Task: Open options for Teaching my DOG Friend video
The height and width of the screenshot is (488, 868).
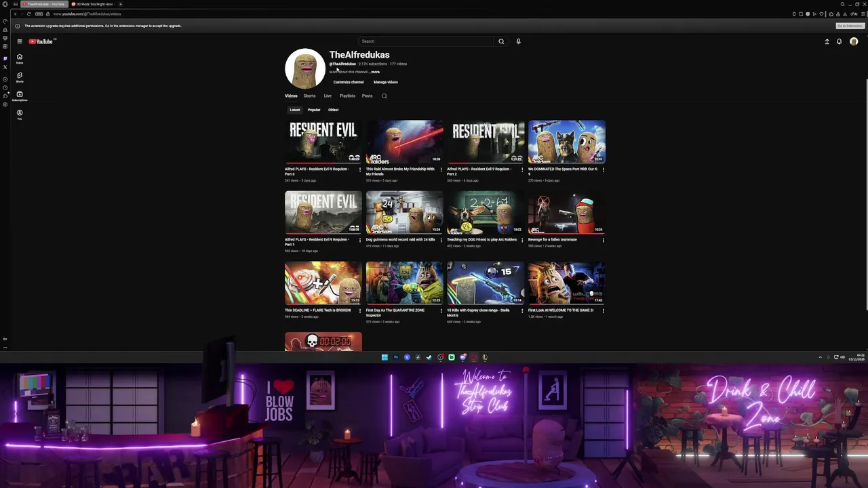Action: point(522,240)
